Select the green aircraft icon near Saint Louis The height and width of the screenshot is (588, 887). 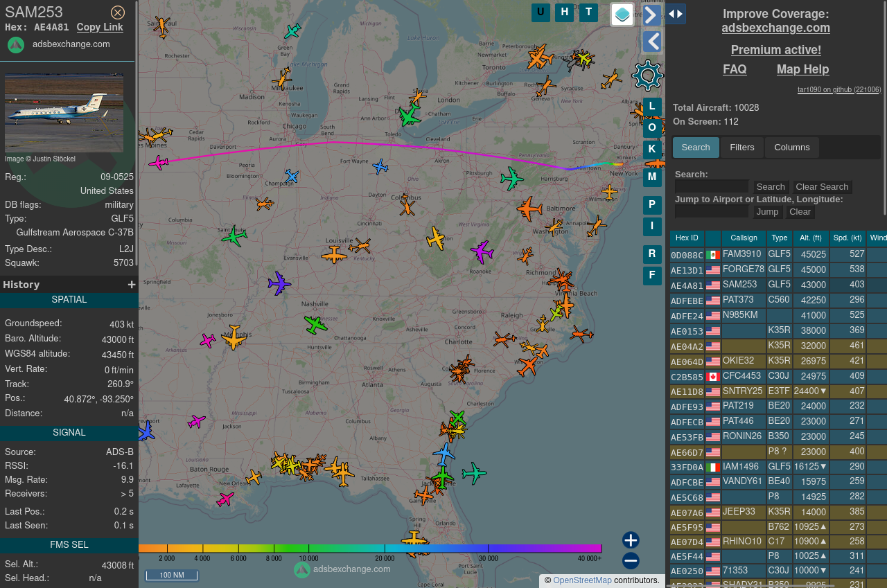click(234, 236)
